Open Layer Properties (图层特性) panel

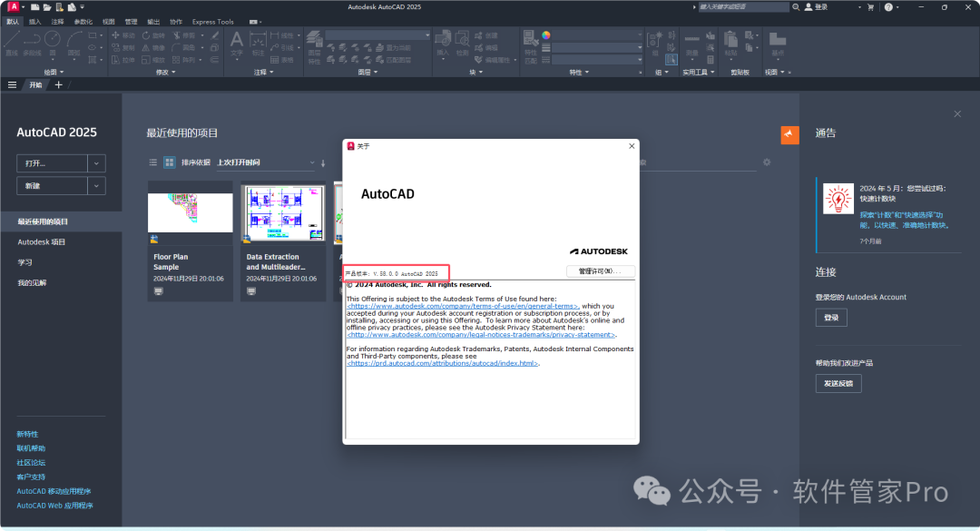click(x=314, y=47)
